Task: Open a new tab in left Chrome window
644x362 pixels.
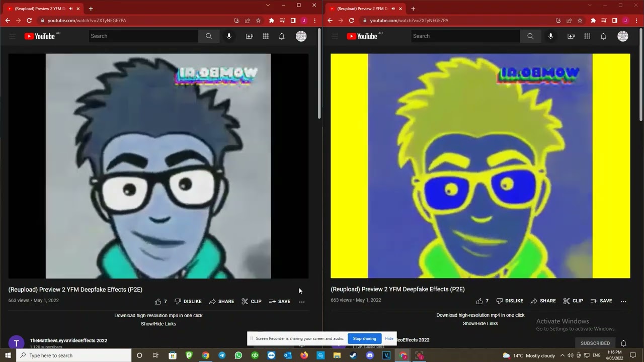Action: click(x=91, y=9)
